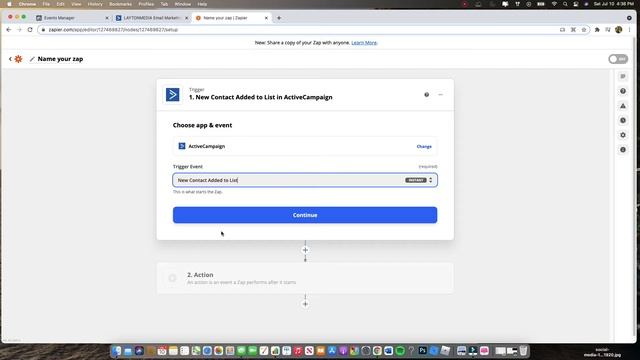Screen dimensions: 640x360
Task: Open the Wi-Fi status menu
Action: coord(554,4)
